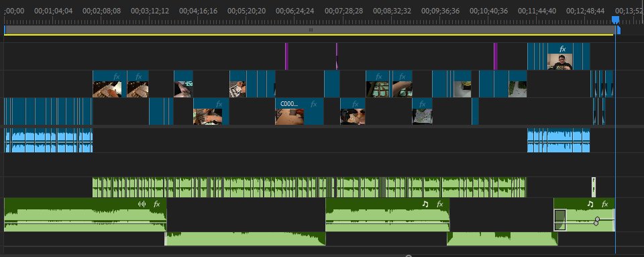Click fx badge on the C000 clip
The height and width of the screenshot is (257, 644).
(x=314, y=104)
